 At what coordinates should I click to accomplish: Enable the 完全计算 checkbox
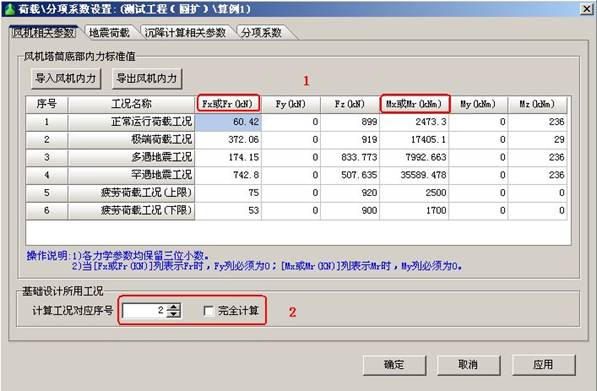pyautogui.click(x=209, y=311)
